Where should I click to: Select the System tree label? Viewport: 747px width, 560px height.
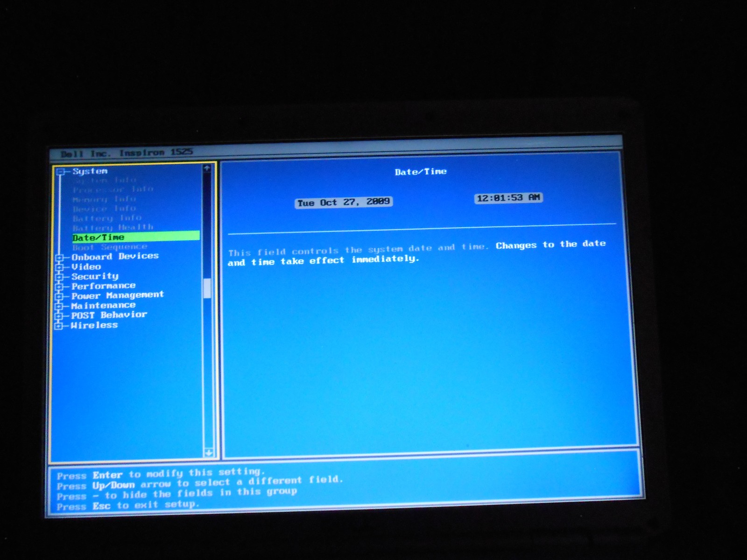point(90,171)
